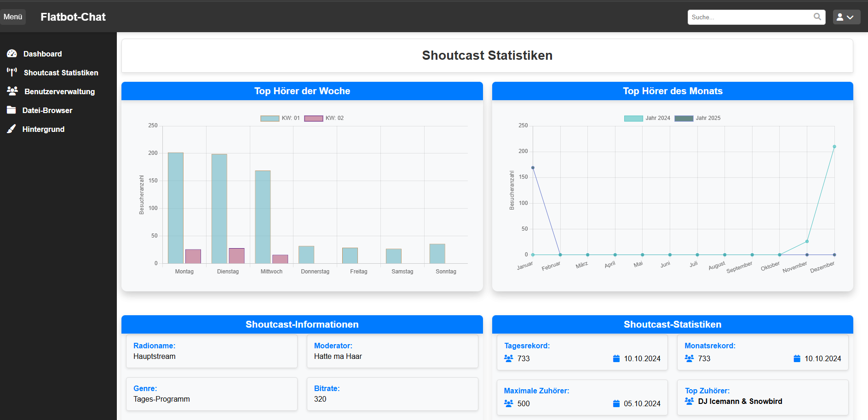Viewport: 868px width, 420px height.
Task: Click the Mittwoch KW 01 bar
Action: 263,217
